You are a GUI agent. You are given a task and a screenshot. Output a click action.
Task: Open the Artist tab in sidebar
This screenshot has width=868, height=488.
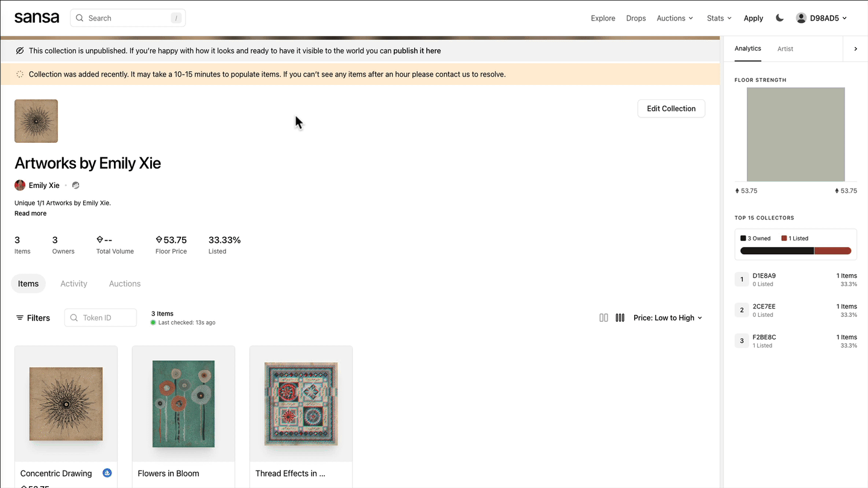tap(785, 49)
